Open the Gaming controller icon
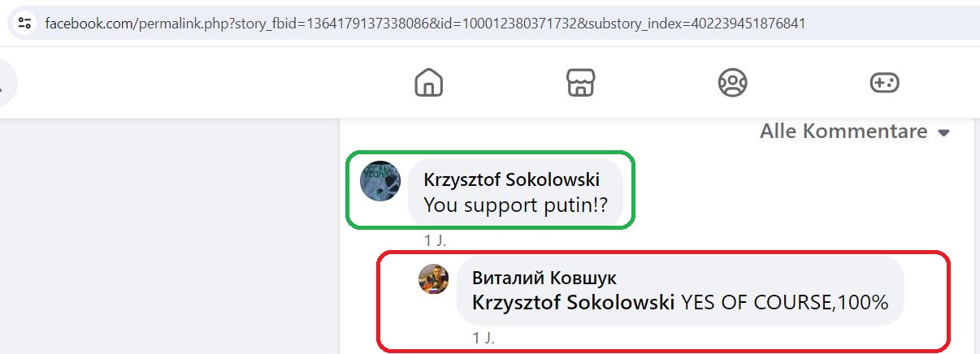The height and width of the screenshot is (354, 980). [x=885, y=83]
